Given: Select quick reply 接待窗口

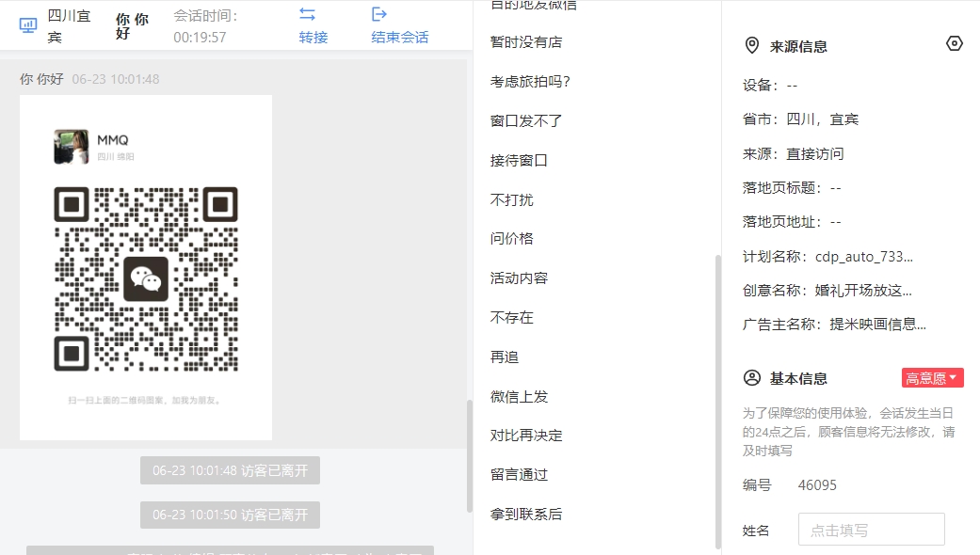Looking at the screenshot, I should point(519,161).
